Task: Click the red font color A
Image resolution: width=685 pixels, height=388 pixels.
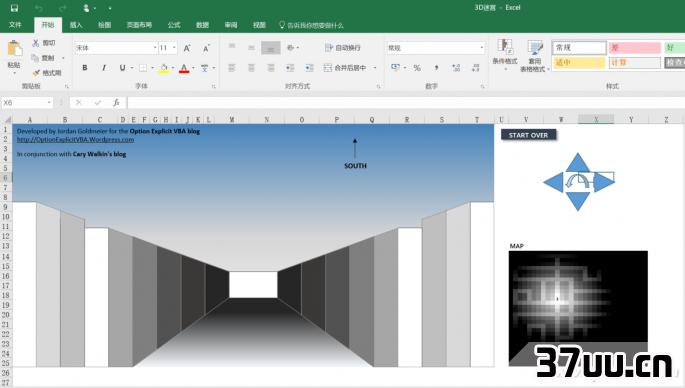Action: 184,68
